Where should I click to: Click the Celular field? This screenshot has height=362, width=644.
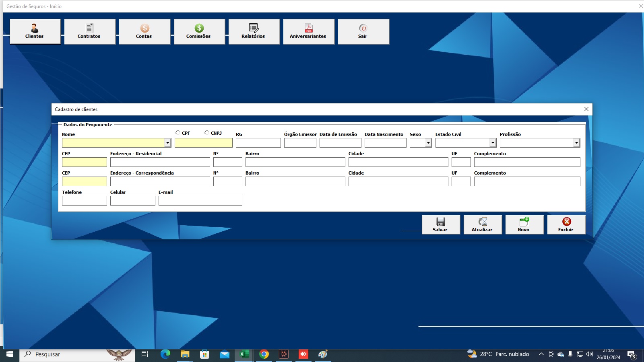133,201
